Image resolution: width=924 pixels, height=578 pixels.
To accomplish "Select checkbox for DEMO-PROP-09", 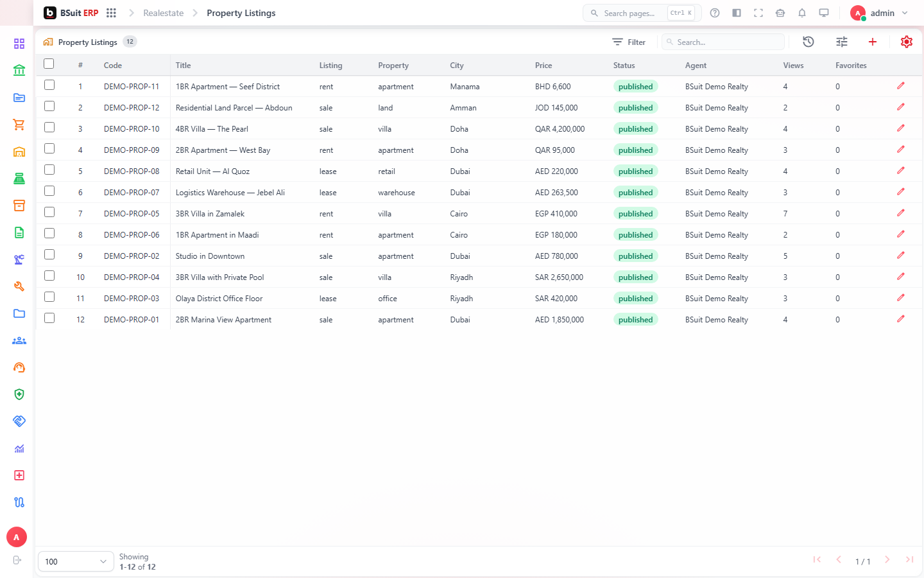I will coord(49,148).
